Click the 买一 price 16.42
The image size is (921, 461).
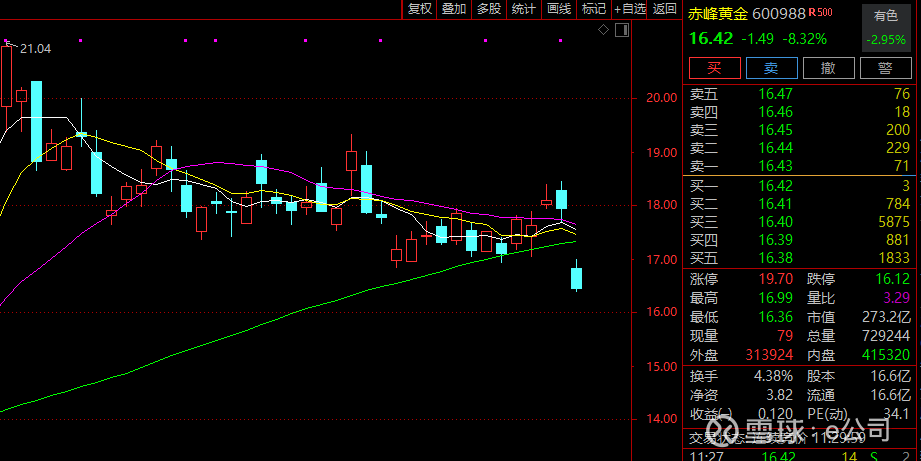click(775, 186)
